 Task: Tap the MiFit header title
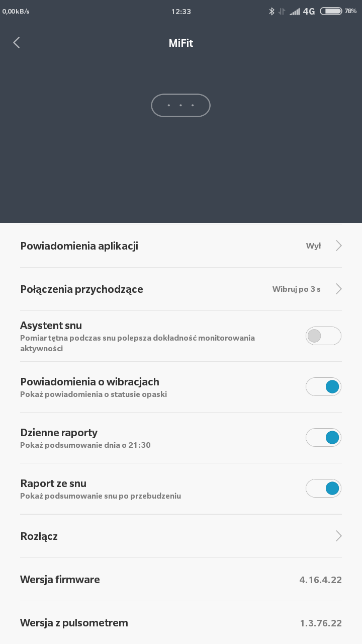(x=181, y=43)
